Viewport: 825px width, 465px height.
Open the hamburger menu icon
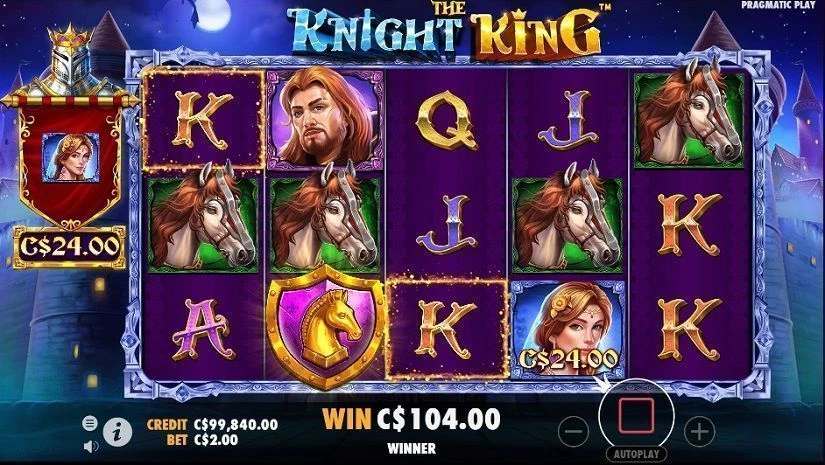point(90,423)
